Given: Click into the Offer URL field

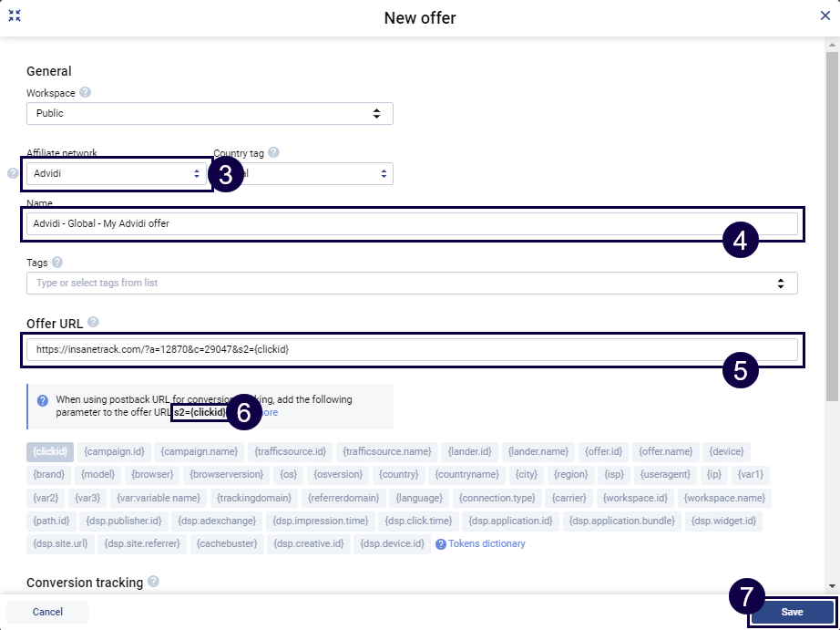Looking at the screenshot, I should pyautogui.click(x=410, y=349).
